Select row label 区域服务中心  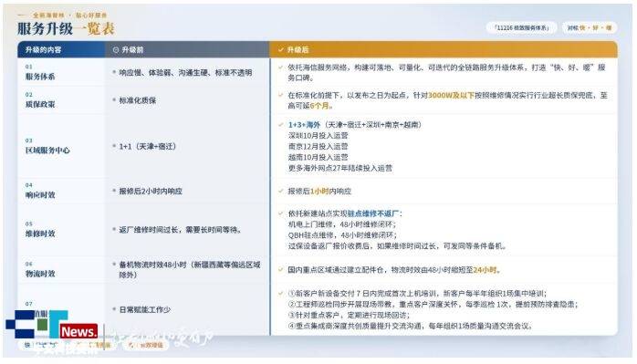[47, 151]
